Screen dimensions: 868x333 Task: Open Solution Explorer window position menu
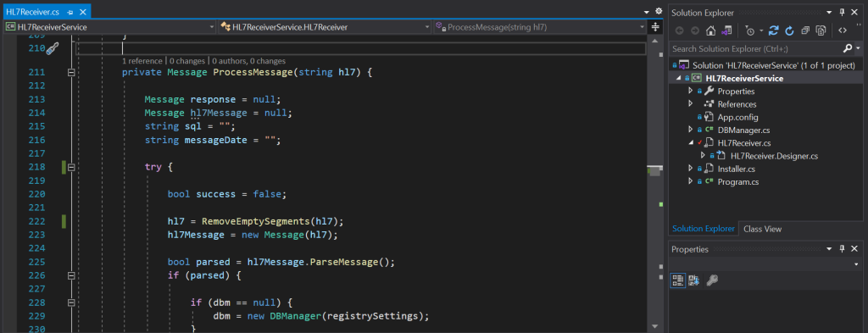coord(829,12)
